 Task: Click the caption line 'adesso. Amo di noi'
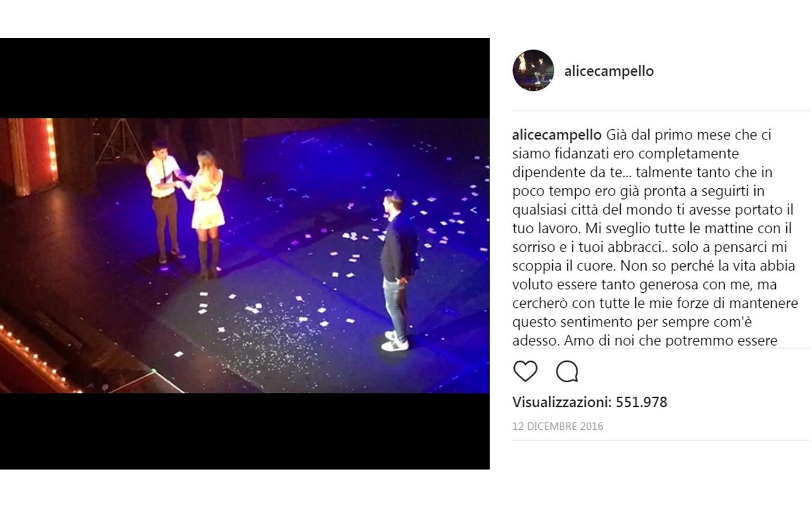[645, 340]
